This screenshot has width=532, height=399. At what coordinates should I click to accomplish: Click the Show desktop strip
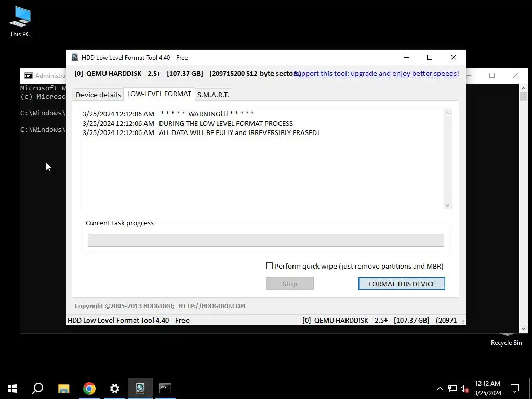(x=530, y=389)
